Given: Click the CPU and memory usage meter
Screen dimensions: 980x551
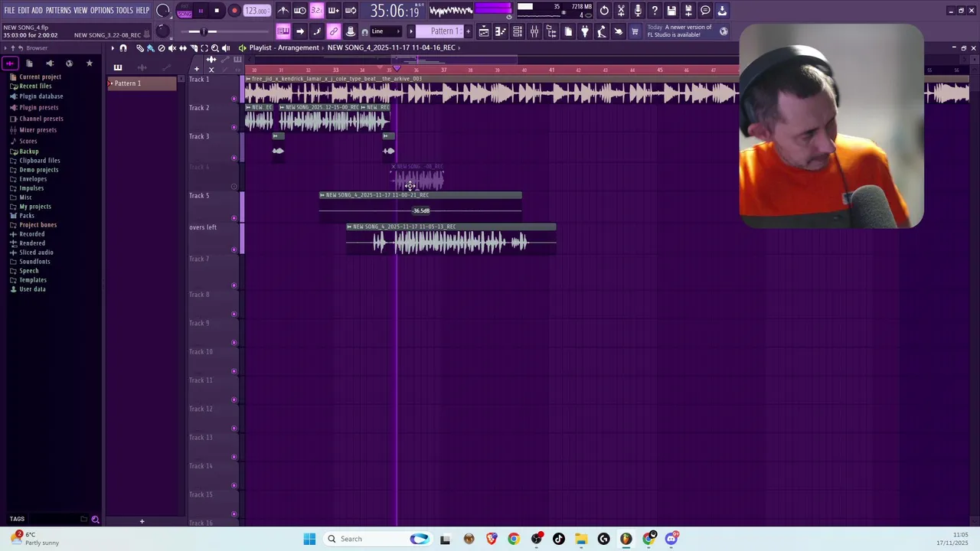Looking at the screenshot, I should click(x=555, y=11).
